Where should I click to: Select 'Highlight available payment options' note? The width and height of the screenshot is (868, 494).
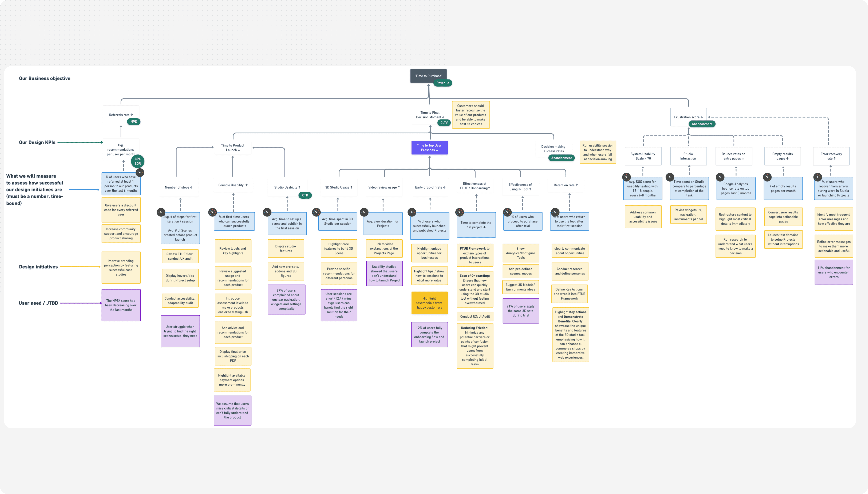click(232, 380)
